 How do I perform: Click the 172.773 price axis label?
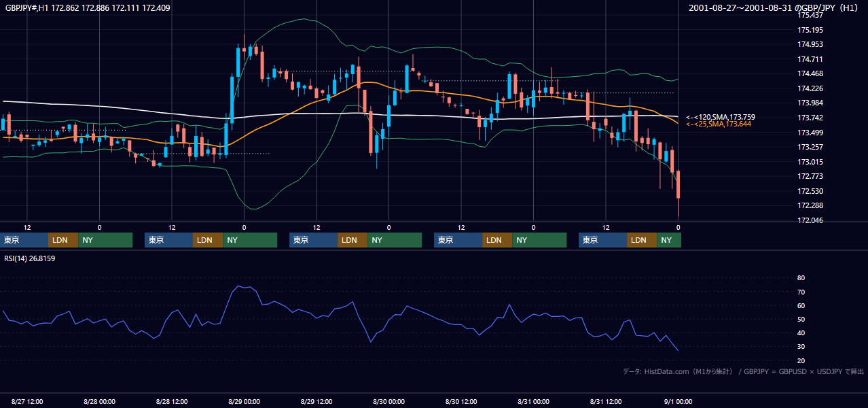(x=810, y=176)
